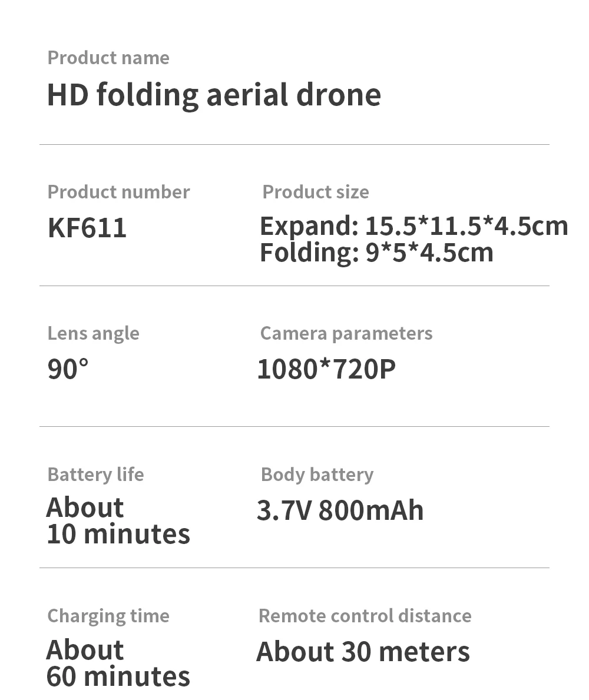Select the 90° lens angle value
589x700 pixels.
pyautogui.click(x=68, y=369)
